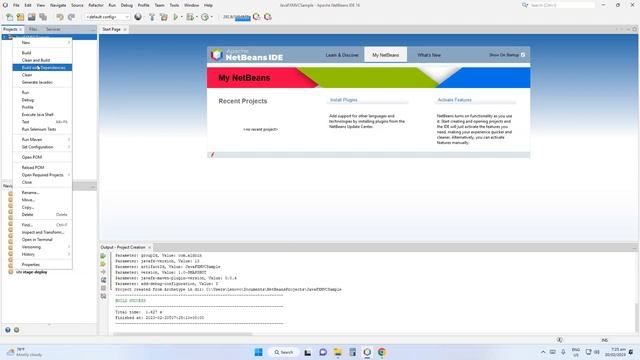The image size is (640, 360).
Task: Click the Clean and Build toolbar icon
Action: point(164,17)
